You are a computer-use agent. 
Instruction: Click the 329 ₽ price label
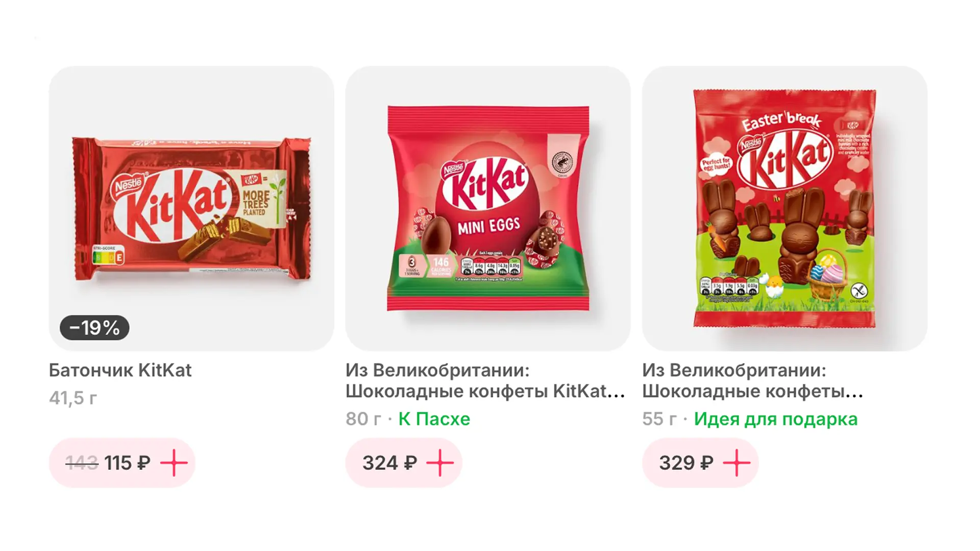coord(686,463)
